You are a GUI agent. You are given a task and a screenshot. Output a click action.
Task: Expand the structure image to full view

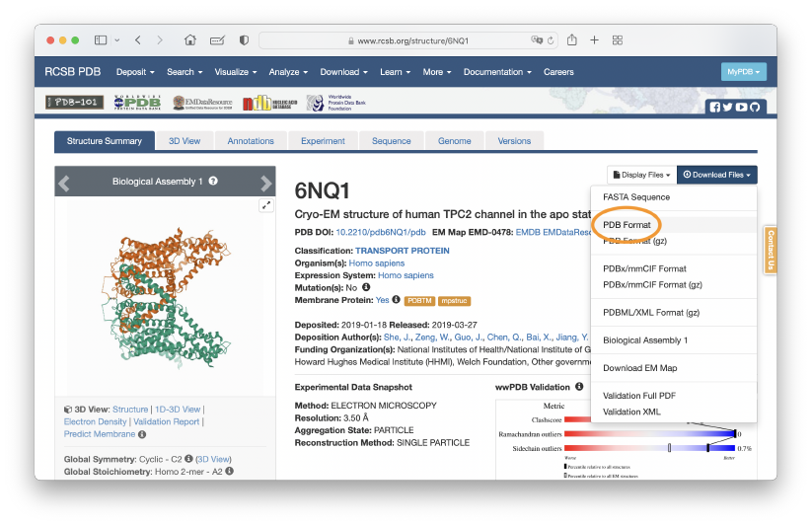click(266, 205)
